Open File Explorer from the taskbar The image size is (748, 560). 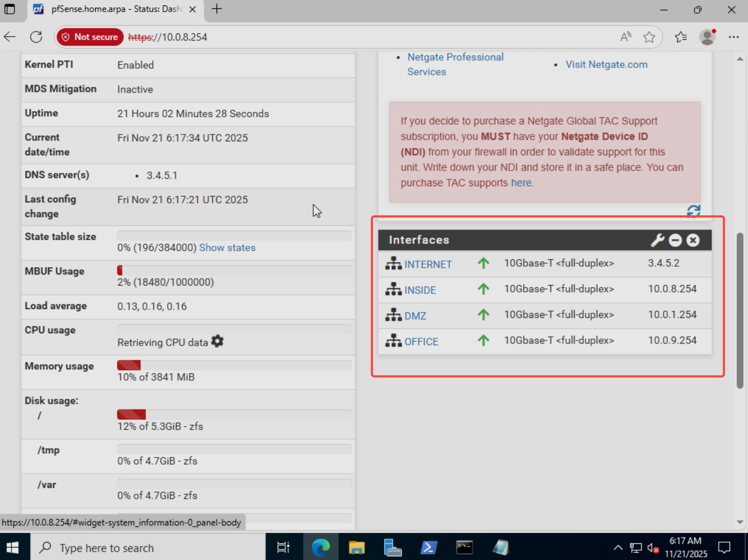click(x=357, y=548)
